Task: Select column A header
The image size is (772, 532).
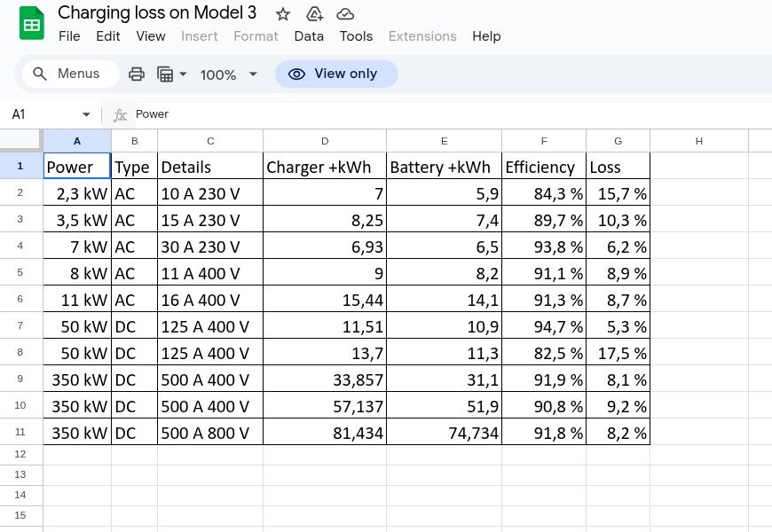Action: 77,141
